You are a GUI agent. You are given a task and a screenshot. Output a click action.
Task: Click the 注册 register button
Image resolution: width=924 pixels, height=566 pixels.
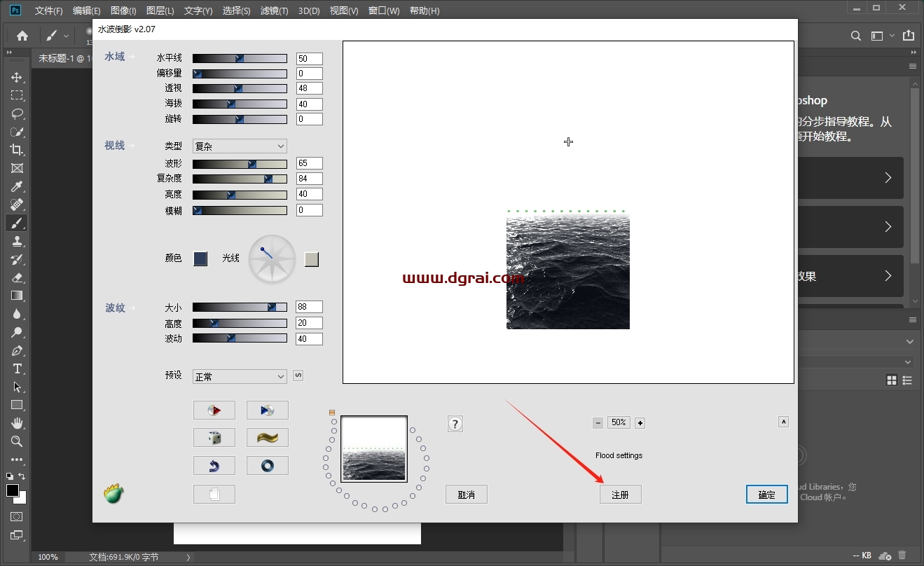click(621, 495)
